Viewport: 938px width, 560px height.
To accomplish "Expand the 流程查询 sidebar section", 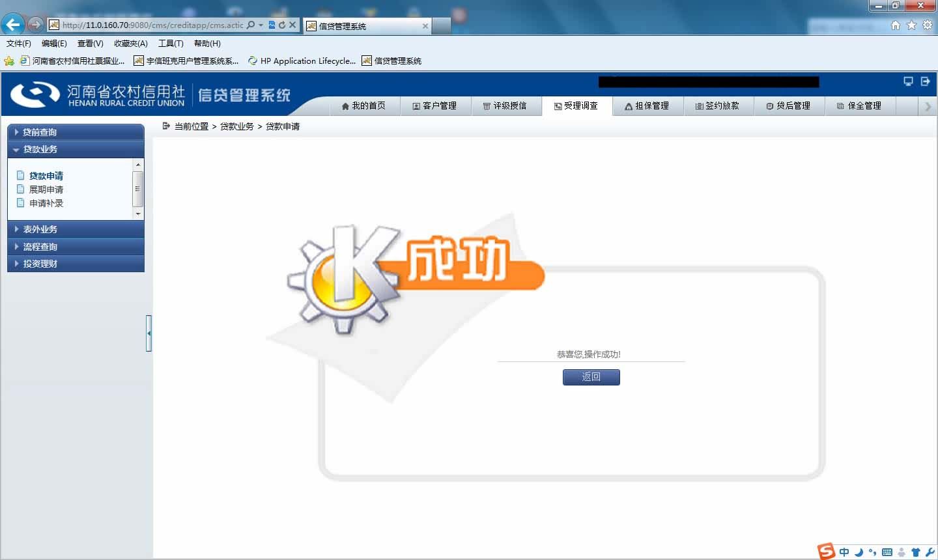I will (76, 247).
